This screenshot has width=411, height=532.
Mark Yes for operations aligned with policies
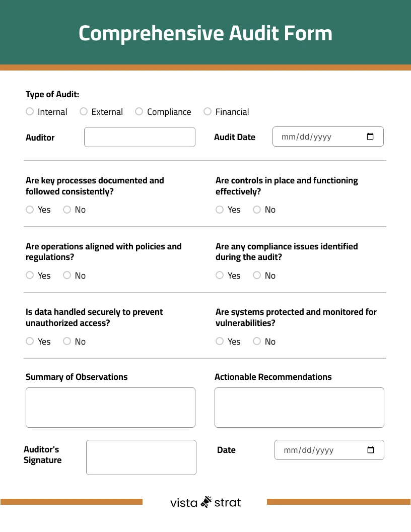tap(30, 275)
